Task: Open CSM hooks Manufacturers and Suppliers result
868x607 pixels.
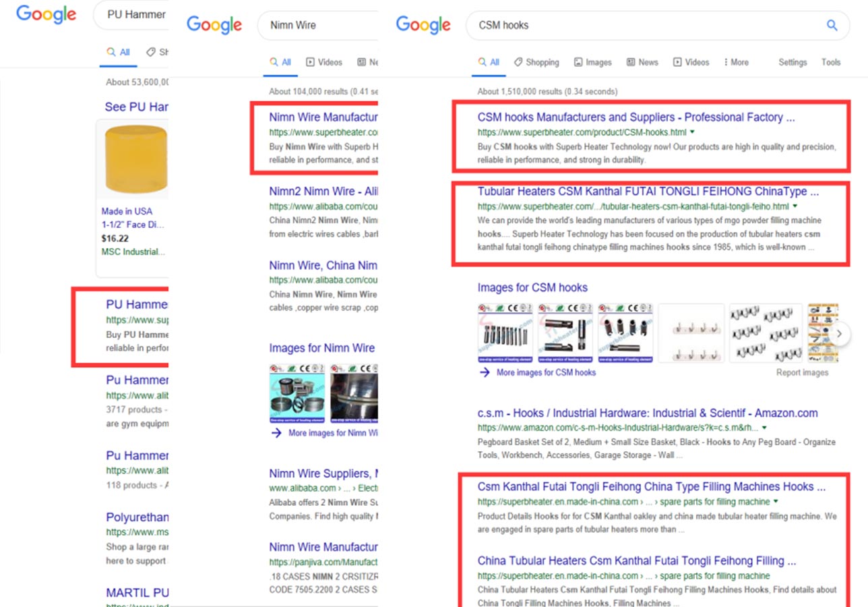Action: pyautogui.click(x=635, y=117)
